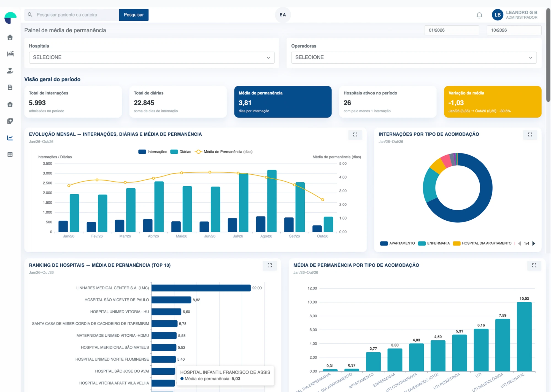Toggle the Internações series in legend

[x=153, y=152]
